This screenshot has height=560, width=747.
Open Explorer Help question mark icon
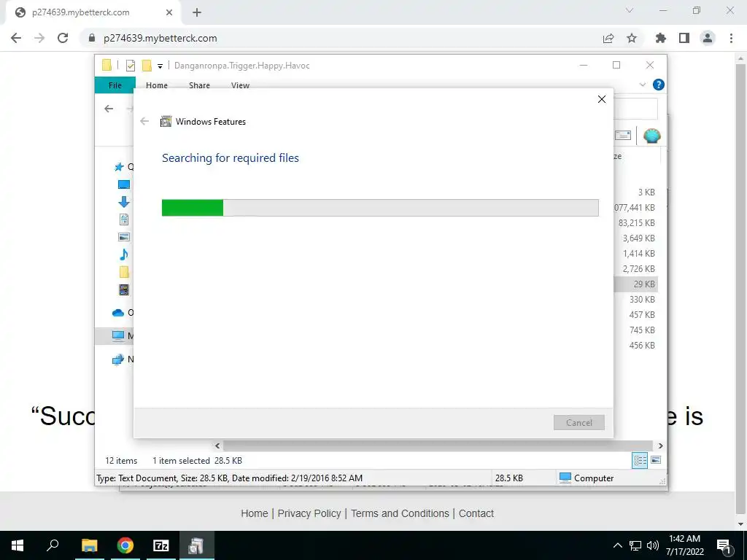pos(659,85)
